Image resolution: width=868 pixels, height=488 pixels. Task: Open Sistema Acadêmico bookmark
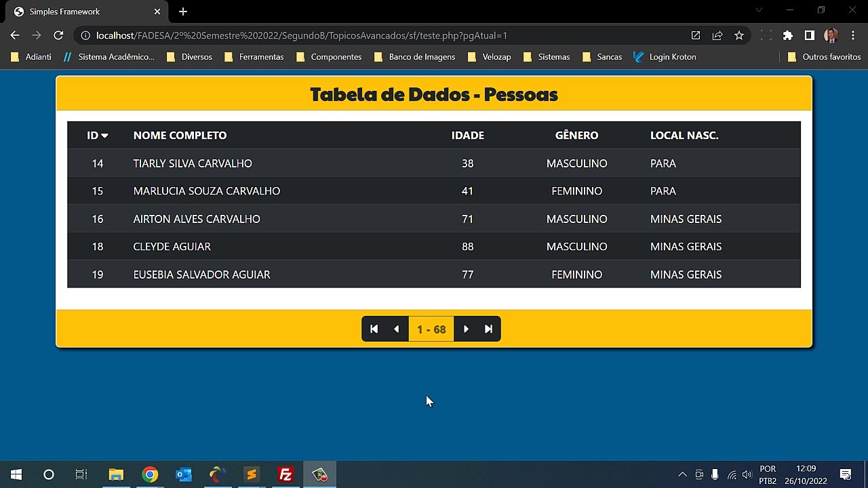tap(108, 57)
